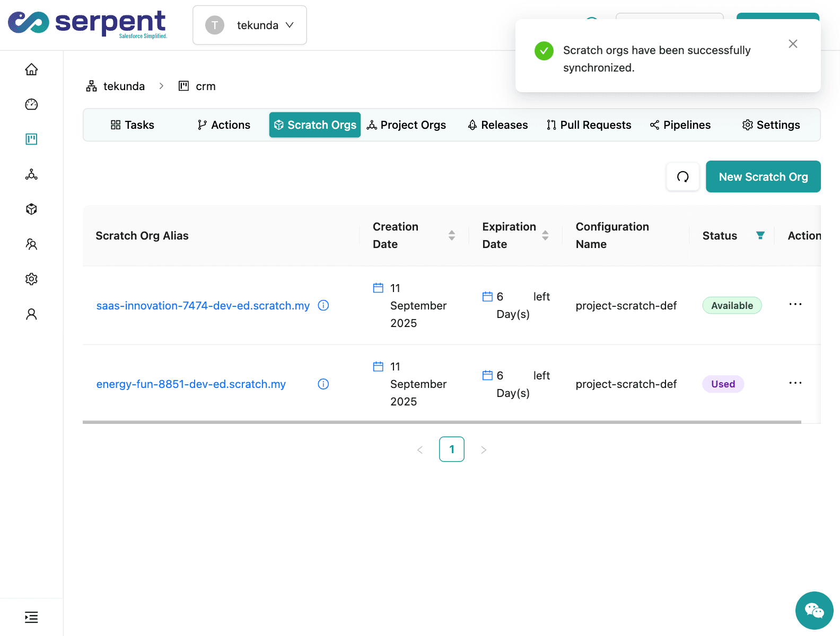
Task: Open the chat support bubble
Action: tap(814, 611)
